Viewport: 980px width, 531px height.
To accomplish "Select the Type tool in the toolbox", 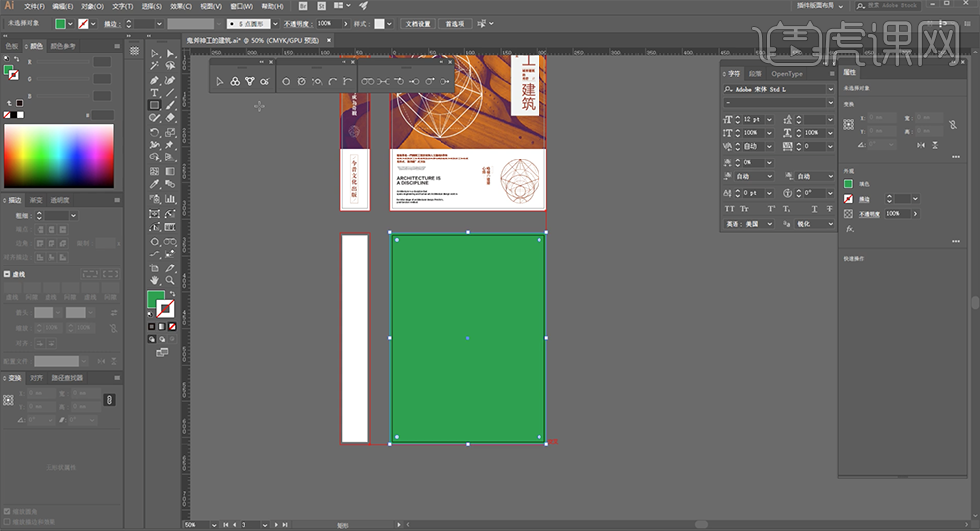I will pos(155,92).
